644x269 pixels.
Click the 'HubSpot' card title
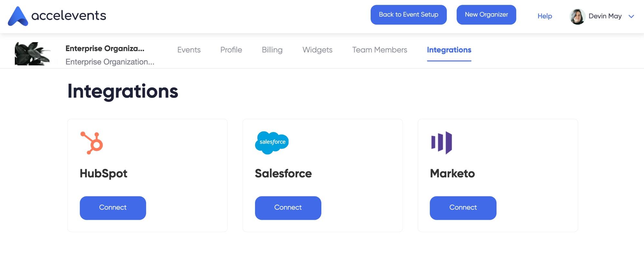click(x=103, y=173)
